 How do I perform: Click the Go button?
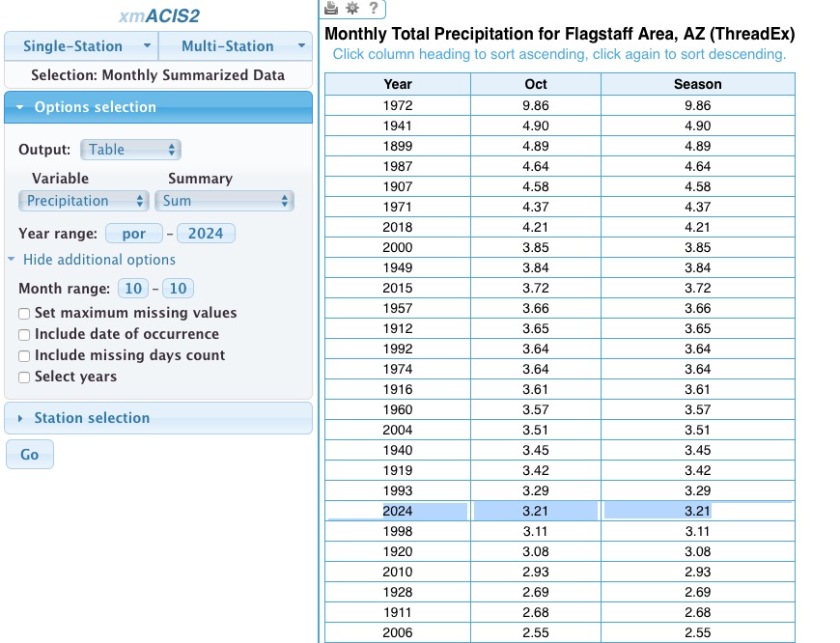(x=30, y=455)
